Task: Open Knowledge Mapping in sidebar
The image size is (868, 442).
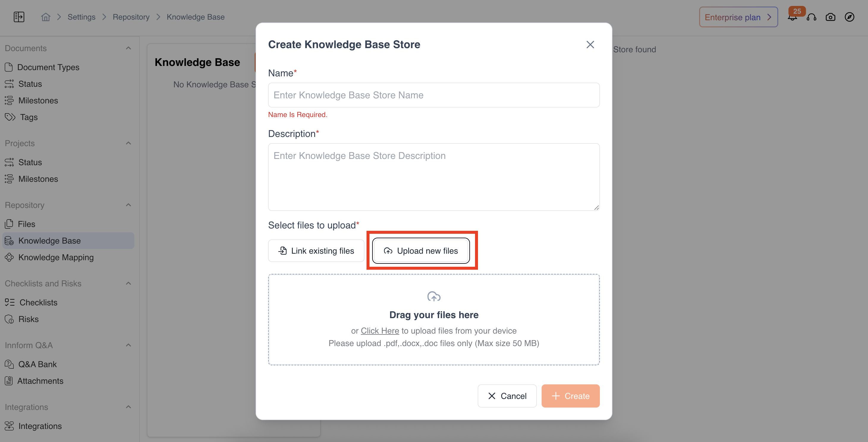Action: (x=56, y=257)
